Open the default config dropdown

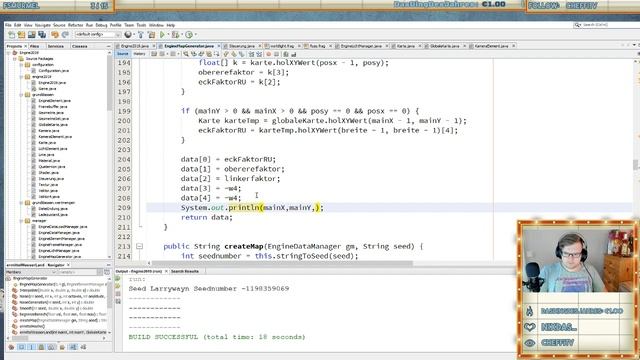pos(97,35)
